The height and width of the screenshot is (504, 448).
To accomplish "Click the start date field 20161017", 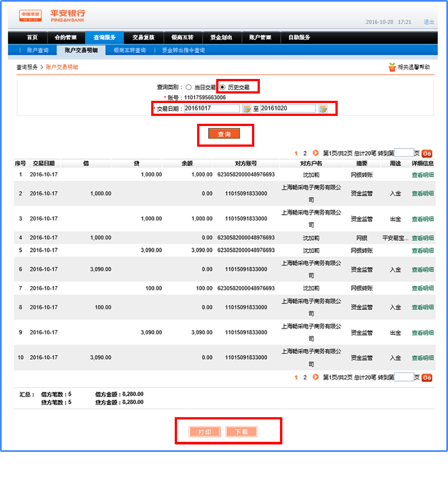I will 212,108.
